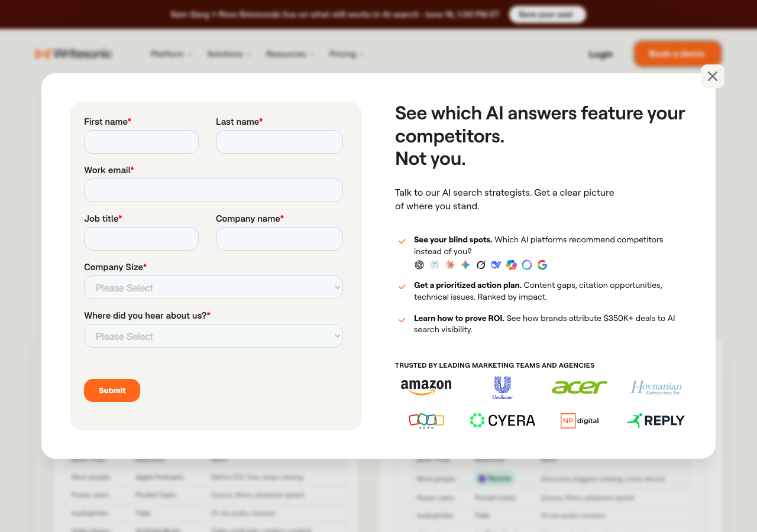Click the 'See which AI answers' headline
Screen dimensions: 757x532
coord(540,135)
